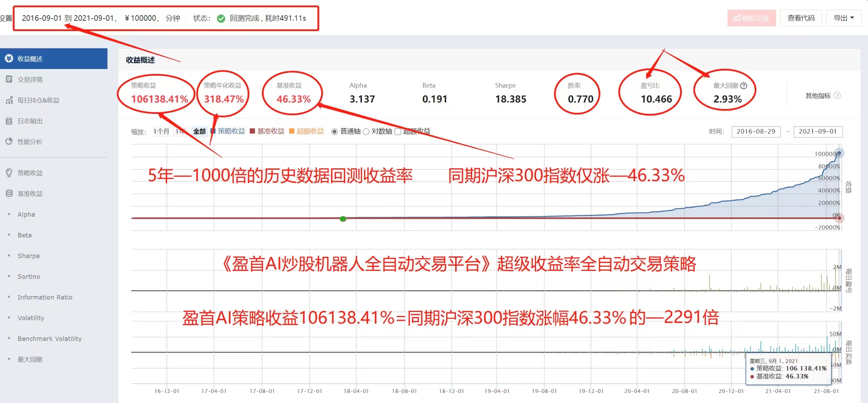868x403 pixels.
Task: Click the 胜率 value 0.770
Action: point(581,99)
